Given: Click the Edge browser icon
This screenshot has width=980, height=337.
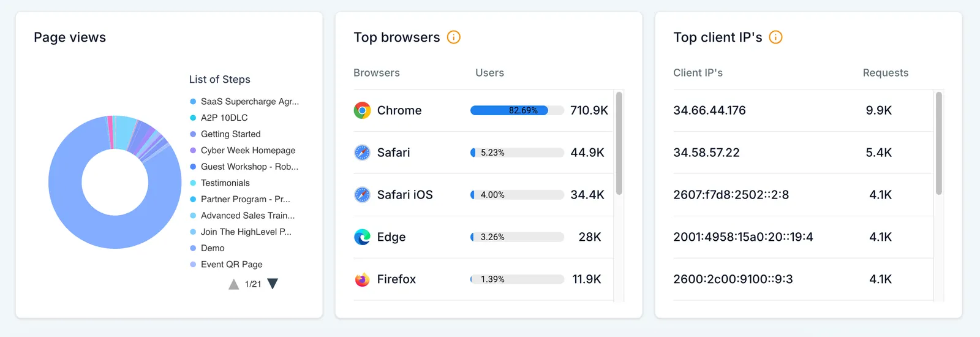Looking at the screenshot, I should point(362,237).
